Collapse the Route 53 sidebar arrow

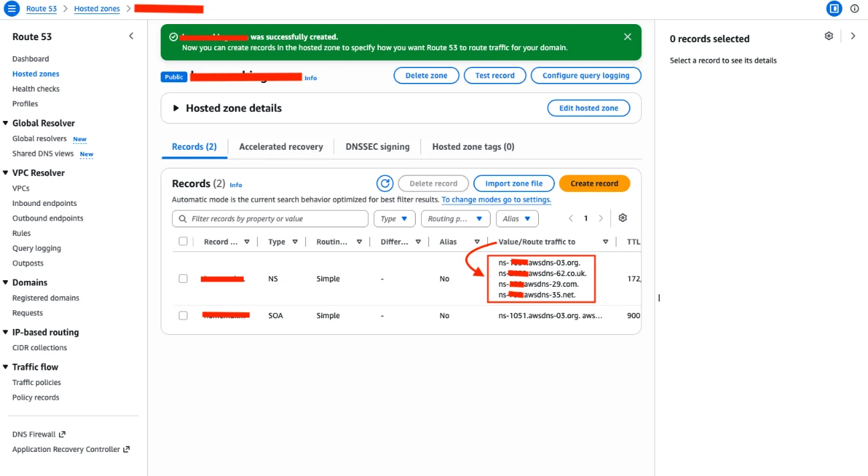(x=131, y=36)
